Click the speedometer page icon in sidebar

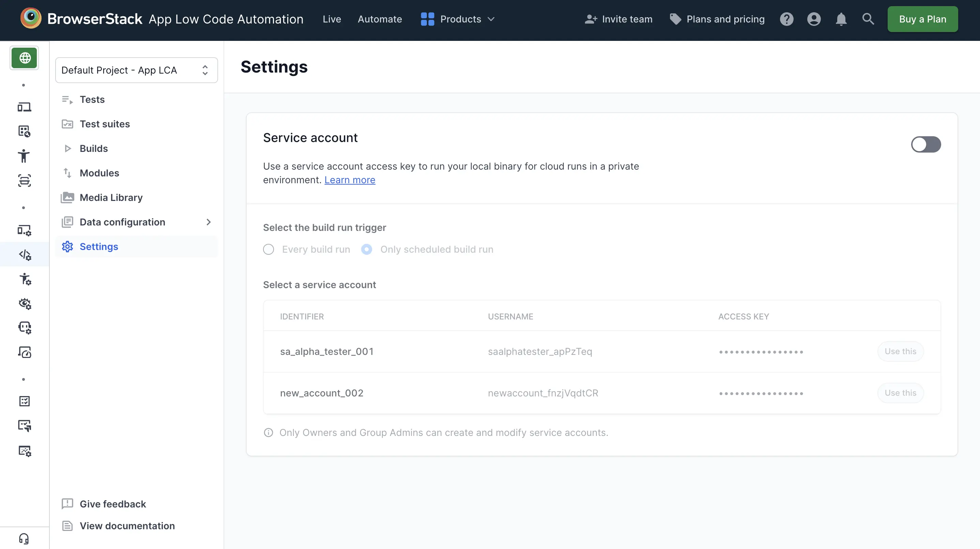(24, 352)
